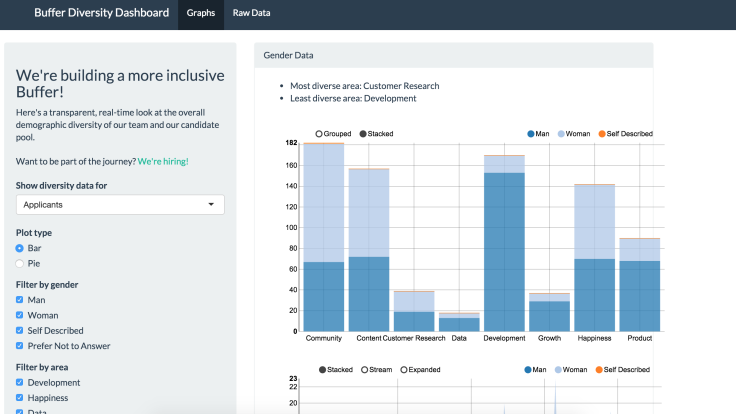
Task: Click the Customer Research Woman bar segment
Action: pos(414,302)
